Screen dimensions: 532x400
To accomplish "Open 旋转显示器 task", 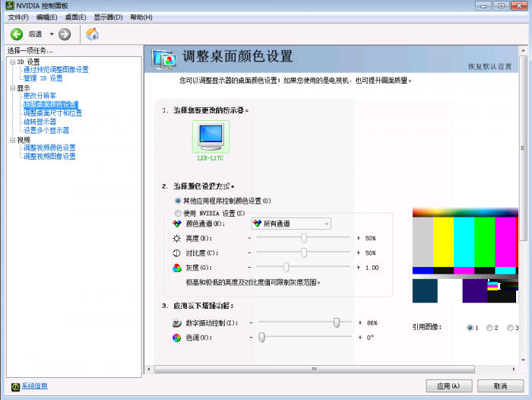I will coord(40,122).
